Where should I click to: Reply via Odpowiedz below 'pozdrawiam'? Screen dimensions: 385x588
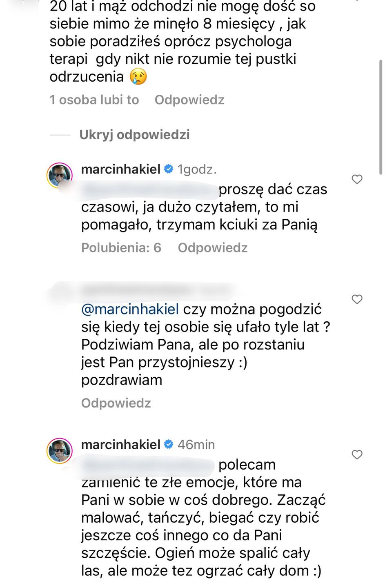(x=116, y=403)
